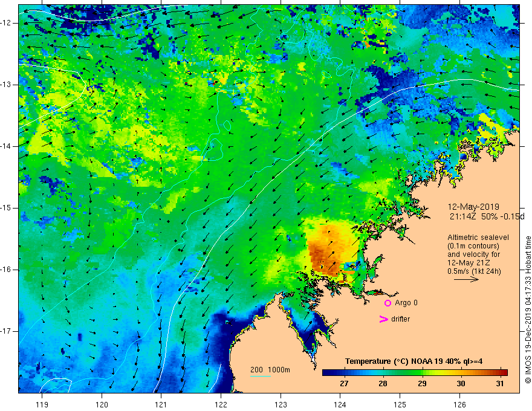
Task: Click the 'drifter' legend label
Action: 400,319
